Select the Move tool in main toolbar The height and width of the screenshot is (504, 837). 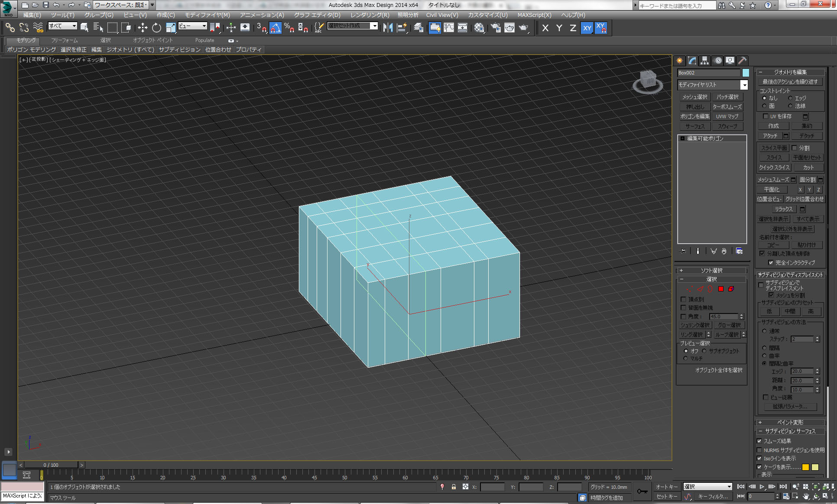(143, 28)
